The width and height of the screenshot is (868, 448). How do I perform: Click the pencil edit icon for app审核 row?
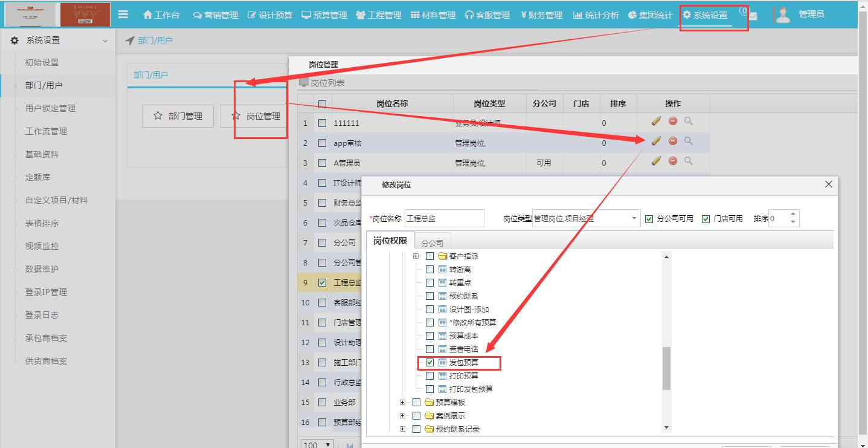tap(657, 141)
